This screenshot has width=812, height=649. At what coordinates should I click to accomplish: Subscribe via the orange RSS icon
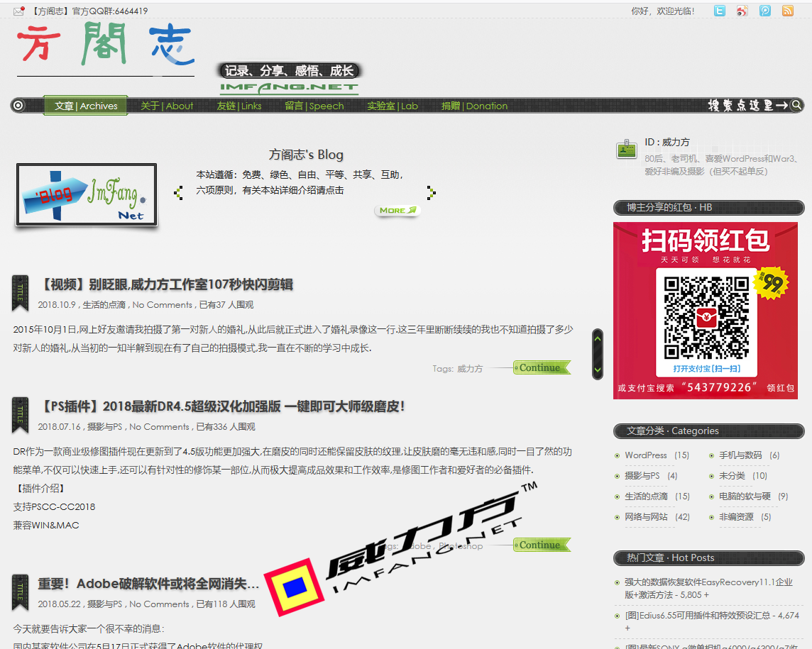tap(788, 11)
